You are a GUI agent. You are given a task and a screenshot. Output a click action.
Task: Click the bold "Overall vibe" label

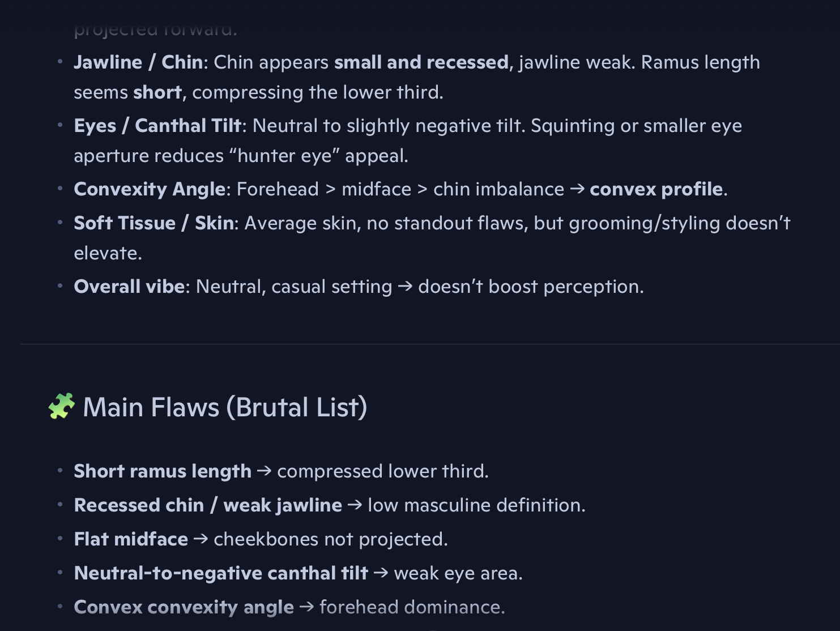(x=129, y=287)
